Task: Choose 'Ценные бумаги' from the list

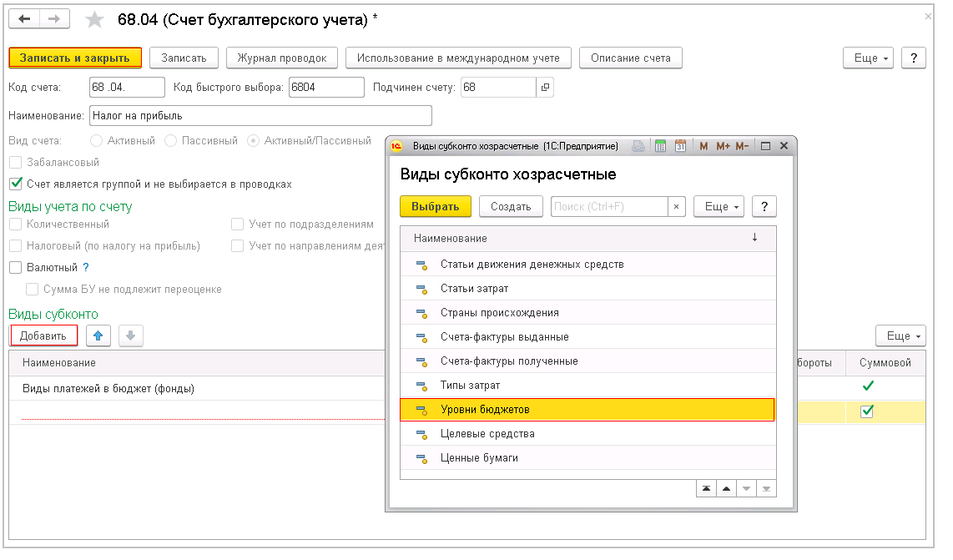Action: click(x=479, y=457)
